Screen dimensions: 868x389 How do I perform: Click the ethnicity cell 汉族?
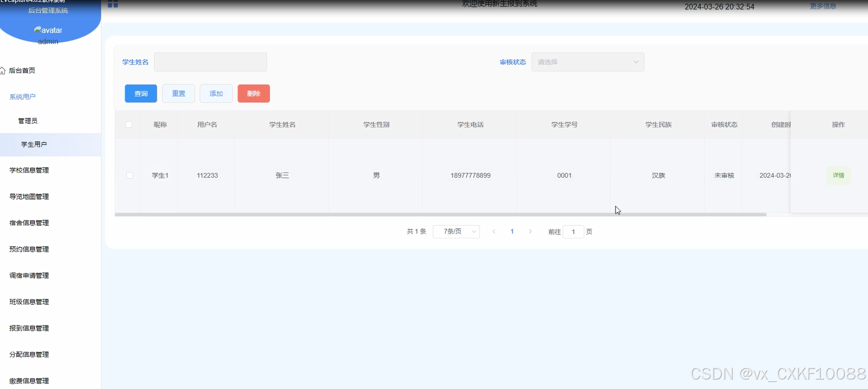coord(659,175)
